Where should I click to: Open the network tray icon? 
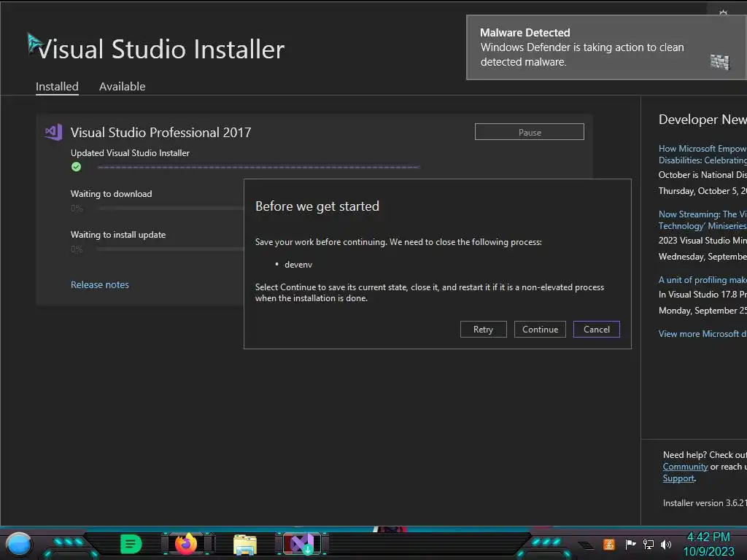648,544
